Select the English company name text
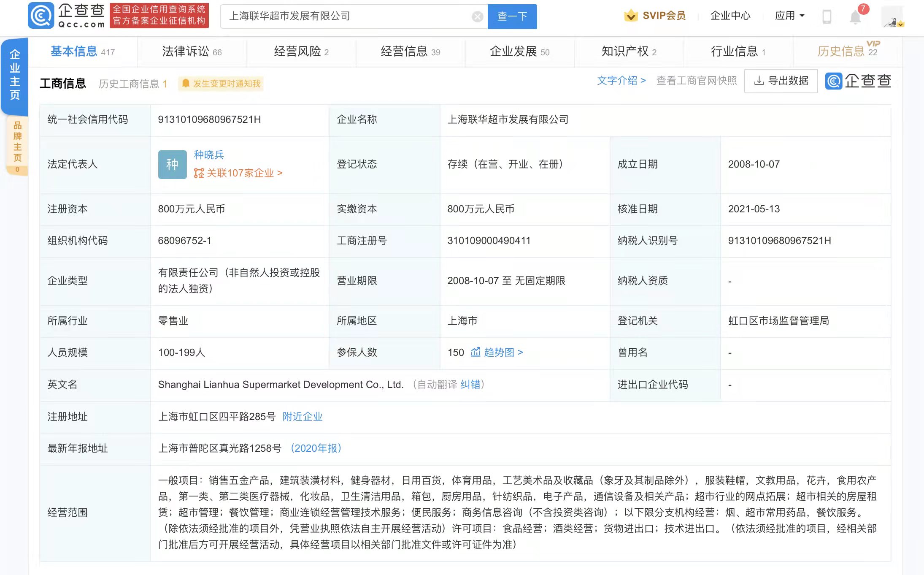Viewport: 924px width, 575px height. (281, 385)
